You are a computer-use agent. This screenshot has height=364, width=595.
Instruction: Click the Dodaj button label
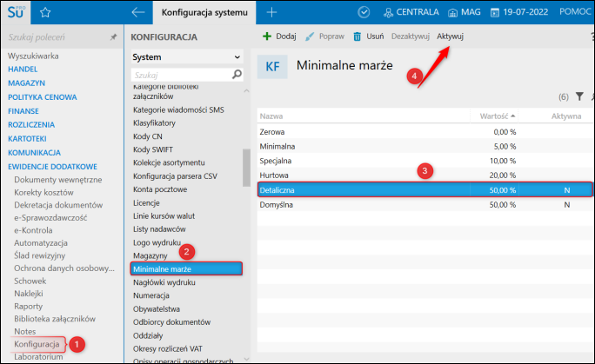286,36
